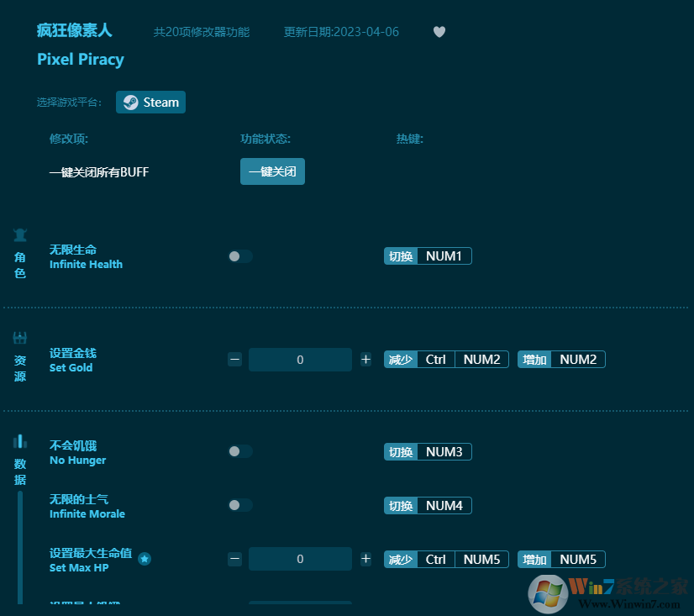Screen dimensions: 694x616
Task: Enable the Infinite Health toggle
Action: tap(239, 256)
